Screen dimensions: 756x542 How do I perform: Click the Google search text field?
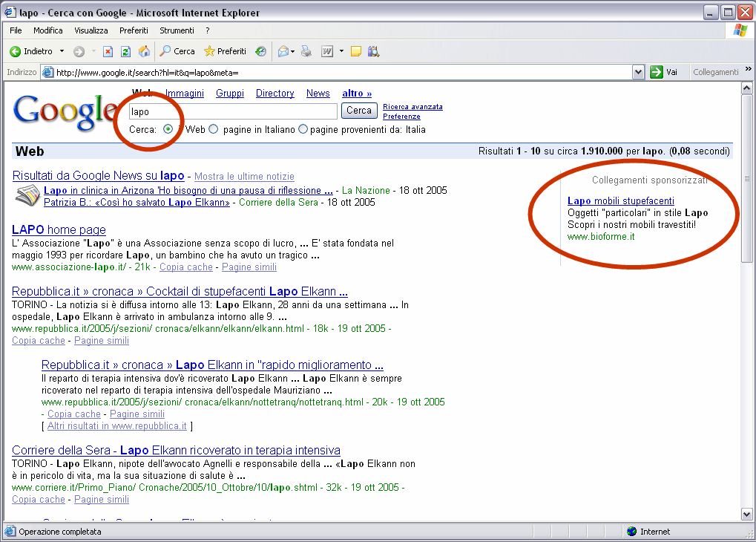pyautogui.click(x=233, y=111)
